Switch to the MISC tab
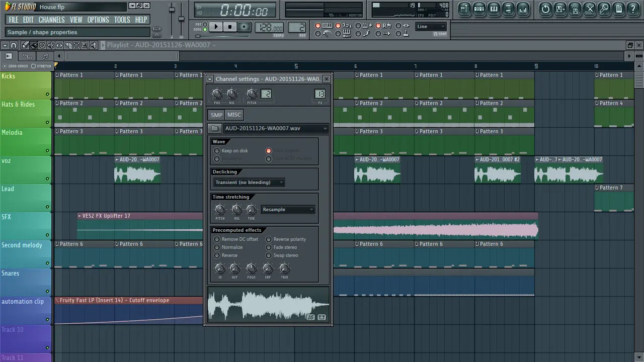The height and width of the screenshot is (362, 644). point(234,115)
